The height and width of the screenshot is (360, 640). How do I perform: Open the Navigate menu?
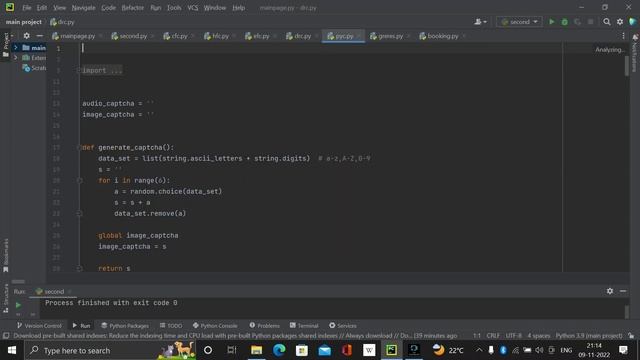(83, 8)
